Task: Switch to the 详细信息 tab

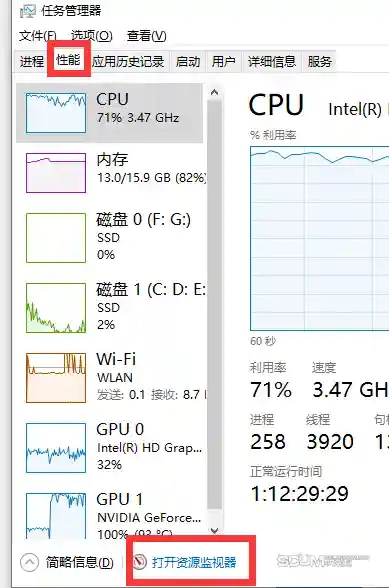Action: click(x=272, y=61)
